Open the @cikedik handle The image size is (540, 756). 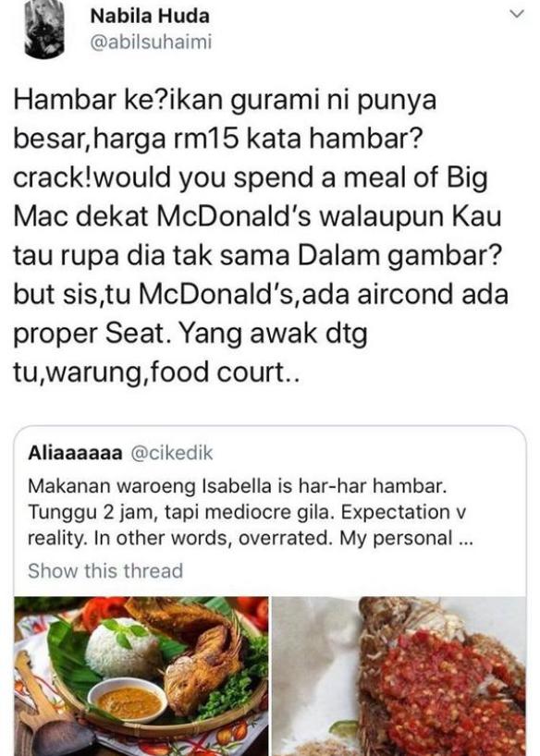(172, 453)
